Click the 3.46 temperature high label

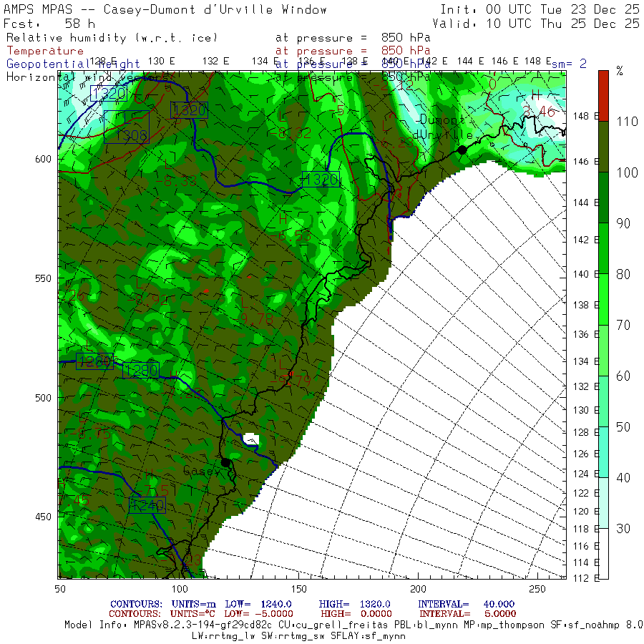(539, 111)
